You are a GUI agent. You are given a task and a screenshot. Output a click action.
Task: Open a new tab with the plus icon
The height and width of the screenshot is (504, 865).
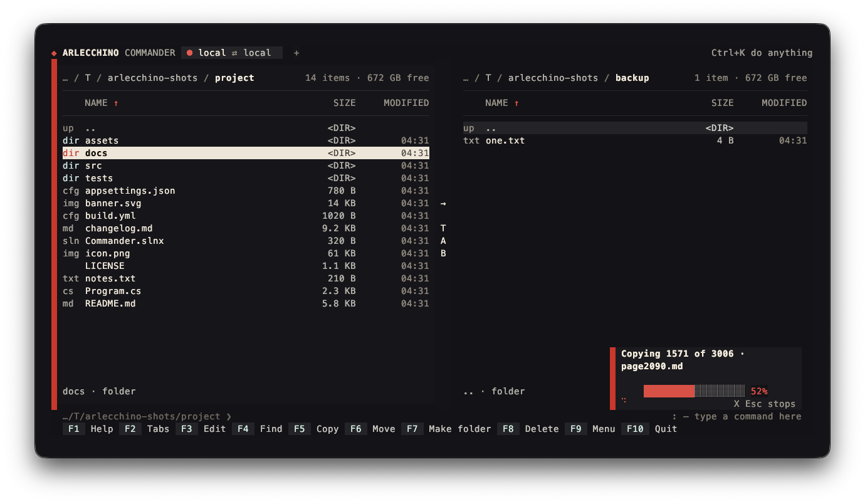click(x=296, y=53)
